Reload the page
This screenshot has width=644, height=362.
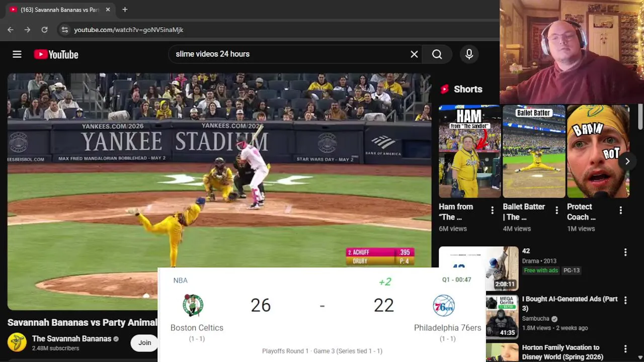44,30
